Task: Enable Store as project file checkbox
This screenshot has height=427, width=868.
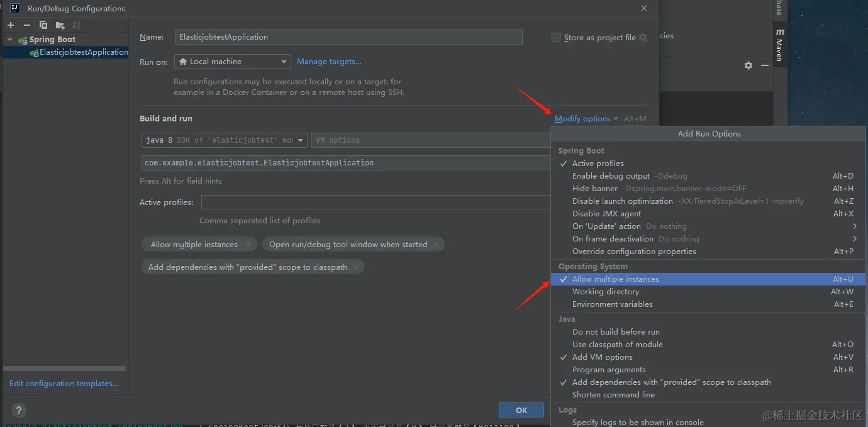Action: [556, 37]
